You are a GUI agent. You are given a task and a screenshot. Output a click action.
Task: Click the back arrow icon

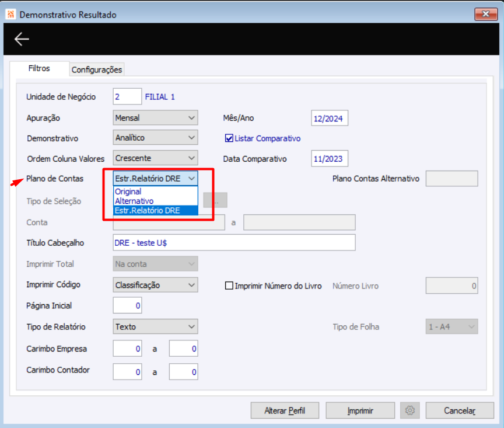[22, 39]
